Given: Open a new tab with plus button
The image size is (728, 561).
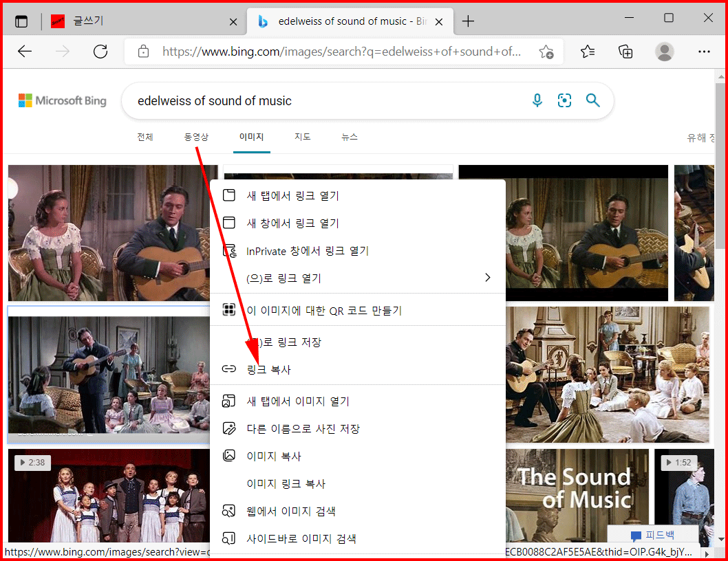Looking at the screenshot, I should click(468, 21).
